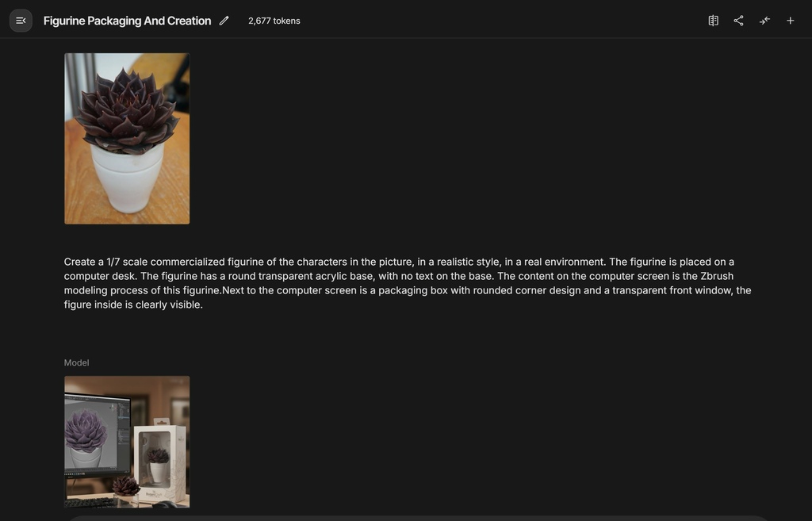Image resolution: width=812 pixels, height=521 pixels.
Task: Start a new chat with plus icon
Action: pyautogui.click(x=791, y=21)
